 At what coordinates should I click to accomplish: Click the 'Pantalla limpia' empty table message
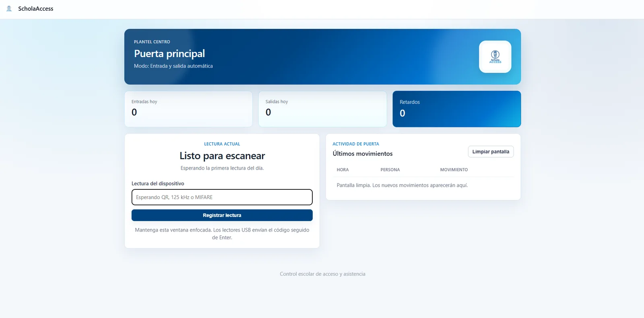tap(402, 185)
